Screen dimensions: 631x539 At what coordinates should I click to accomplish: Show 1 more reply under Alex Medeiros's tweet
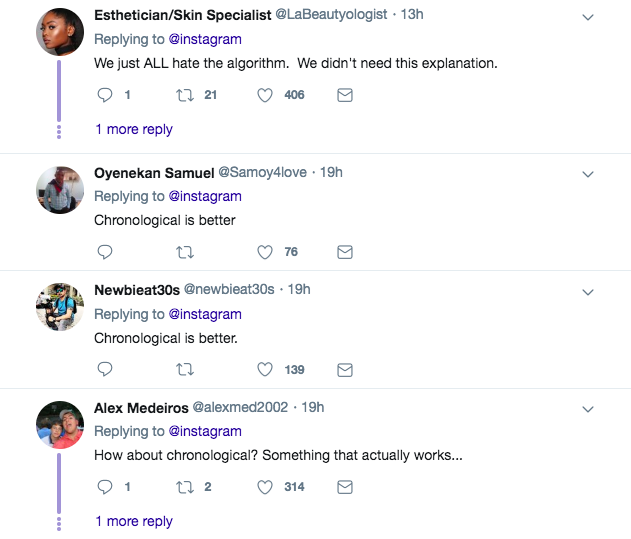pos(134,521)
